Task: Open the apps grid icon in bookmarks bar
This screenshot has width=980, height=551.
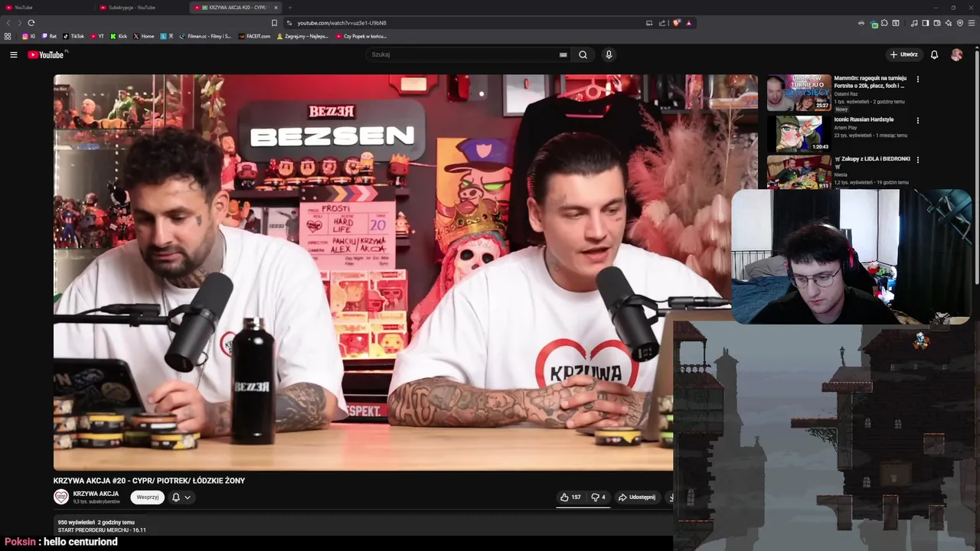Action: tap(8, 36)
